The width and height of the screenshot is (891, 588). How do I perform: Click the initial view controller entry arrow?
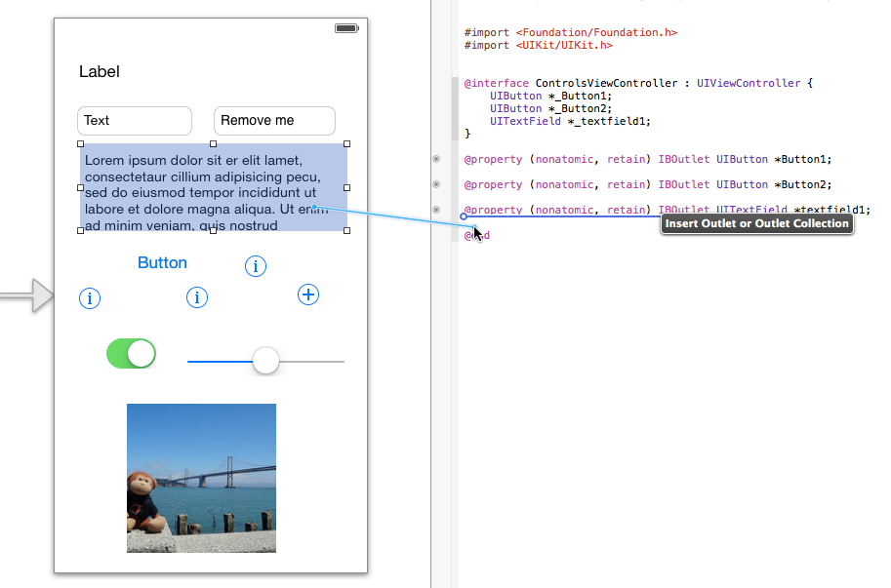26,295
